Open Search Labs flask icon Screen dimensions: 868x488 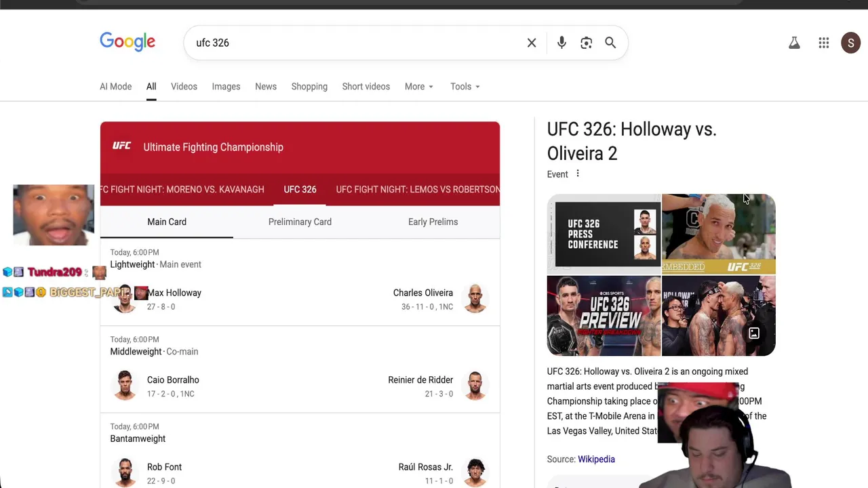point(794,43)
